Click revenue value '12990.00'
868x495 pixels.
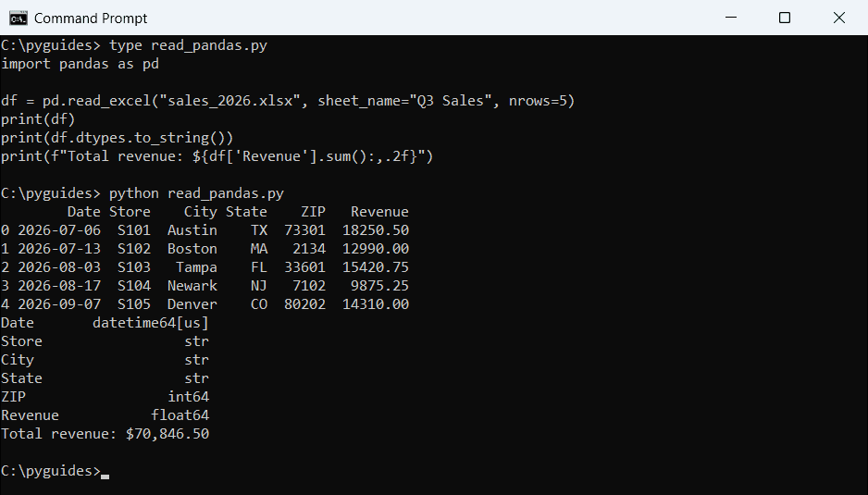[376, 249]
